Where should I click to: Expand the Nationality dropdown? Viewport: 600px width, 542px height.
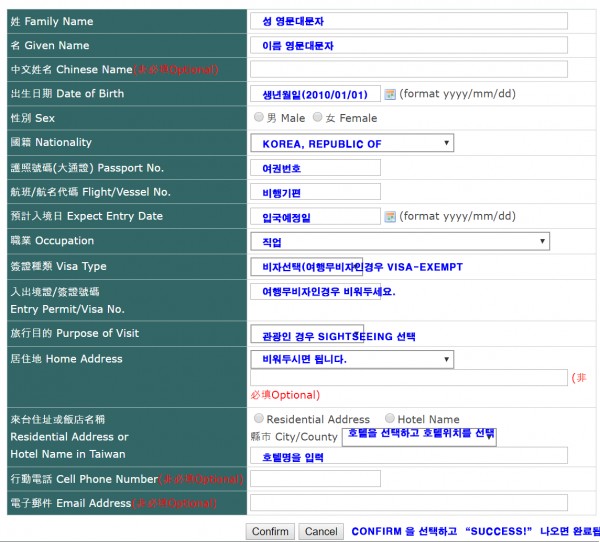point(352,143)
